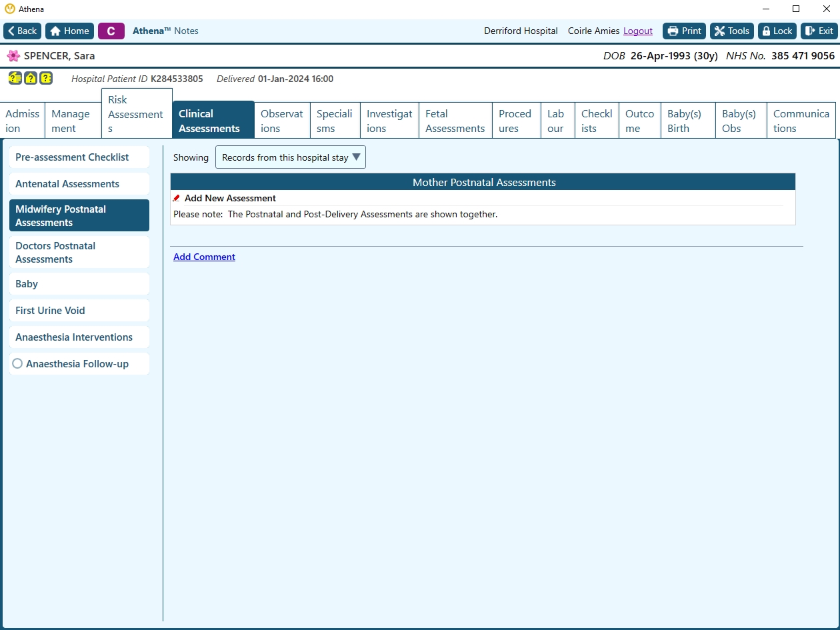Switch to the Investigations tab
This screenshot has width=840, height=630.
point(389,121)
